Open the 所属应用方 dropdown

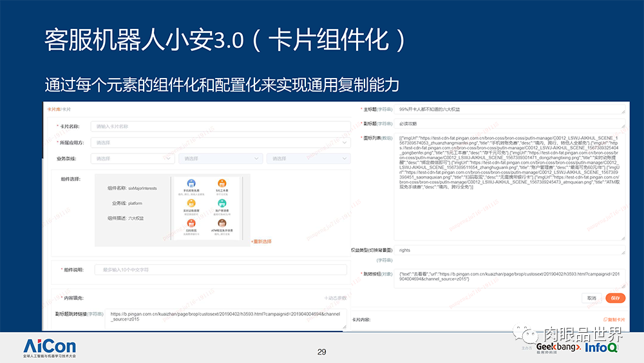[220, 142]
